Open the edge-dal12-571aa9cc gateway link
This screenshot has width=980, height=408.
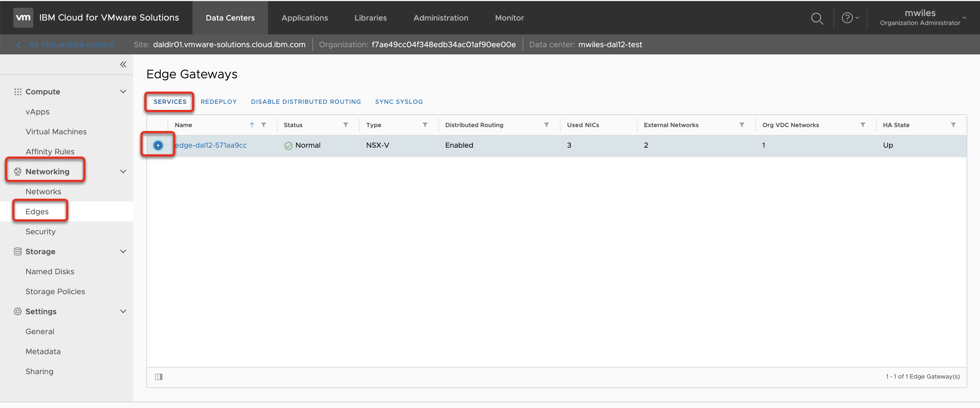click(211, 145)
